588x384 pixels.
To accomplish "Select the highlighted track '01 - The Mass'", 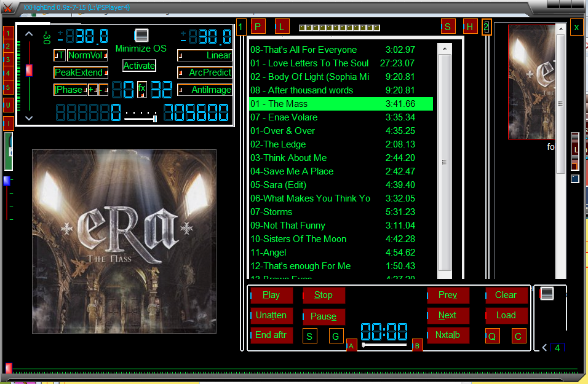I will 341,104.
